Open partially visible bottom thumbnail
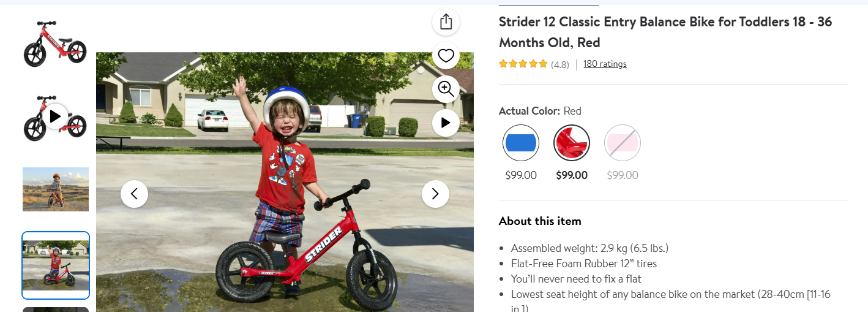This screenshot has width=868, height=312. [x=56, y=310]
